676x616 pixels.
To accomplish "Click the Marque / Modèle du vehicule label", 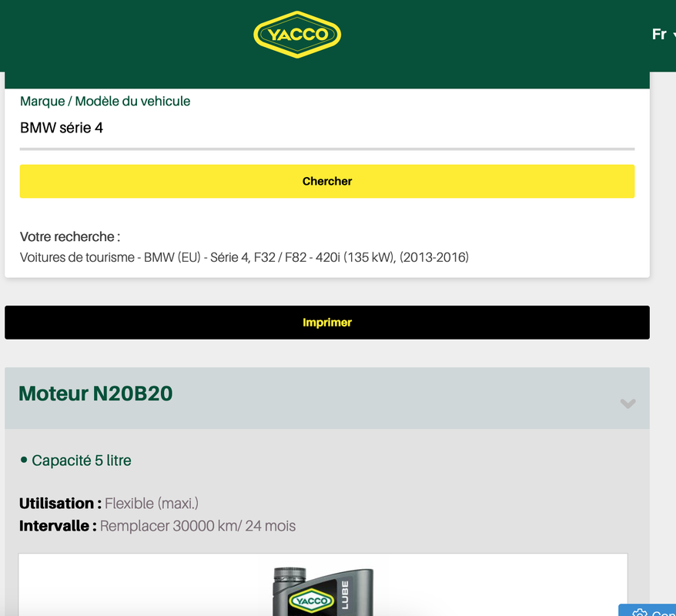I will click(105, 102).
